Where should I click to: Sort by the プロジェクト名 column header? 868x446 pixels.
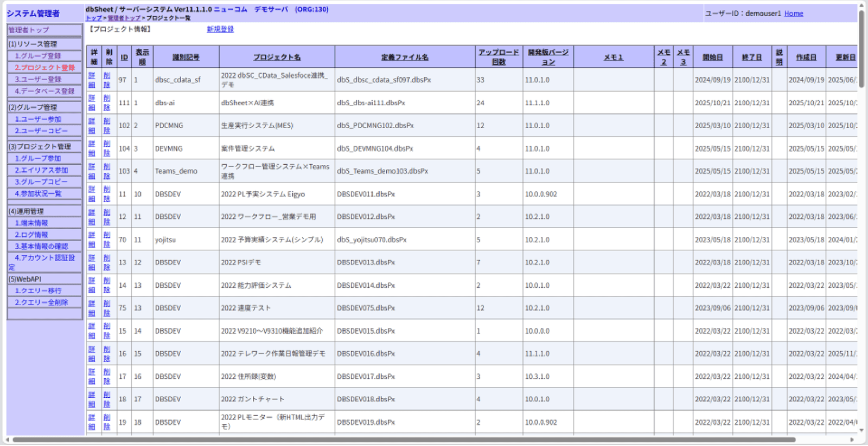(277, 57)
